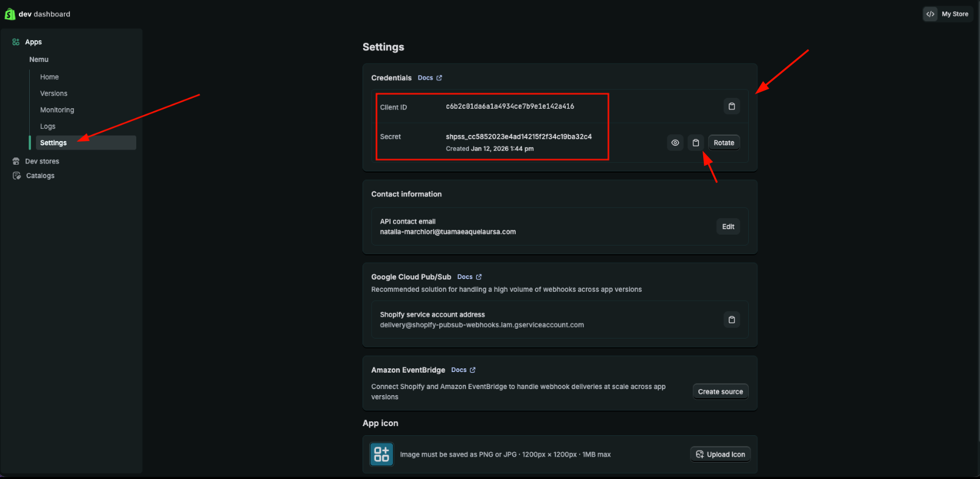Open the Monitoring section
Screen dimensions: 980x479
57,110
